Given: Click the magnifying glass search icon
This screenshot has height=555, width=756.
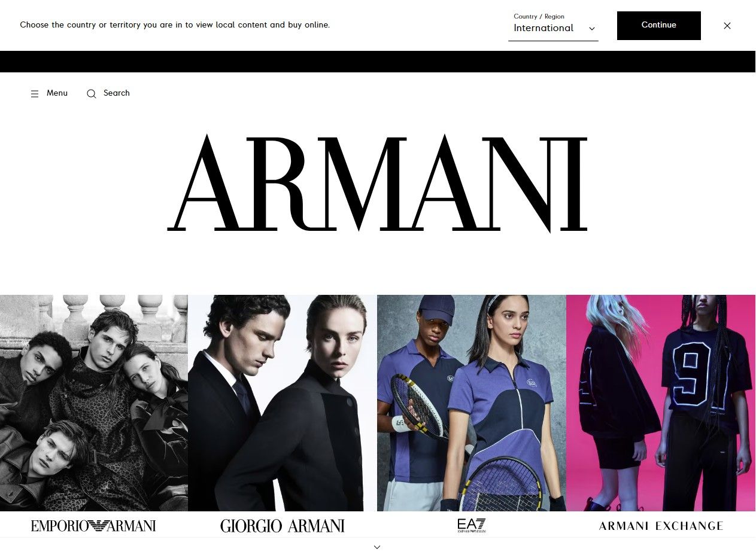Looking at the screenshot, I should pyautogui.click(x=92, y=94).
